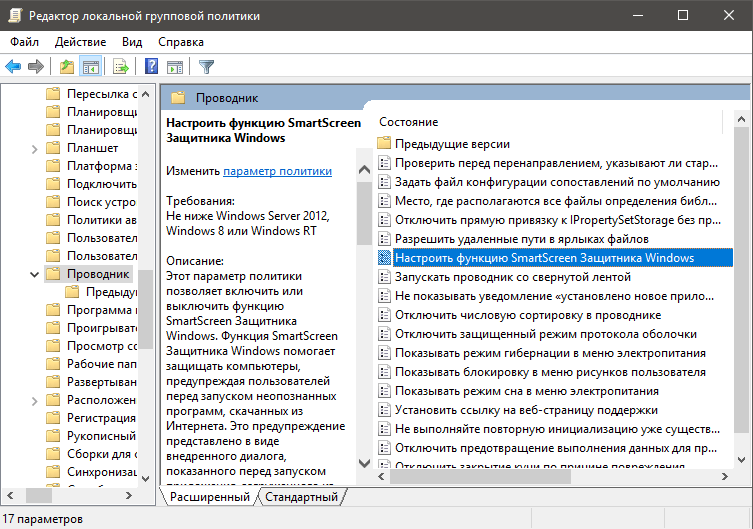This screenshot has height=529, width=753.
Task: Click policy list horizontal scroll left arrow
Action: click(x=381, y=477)
